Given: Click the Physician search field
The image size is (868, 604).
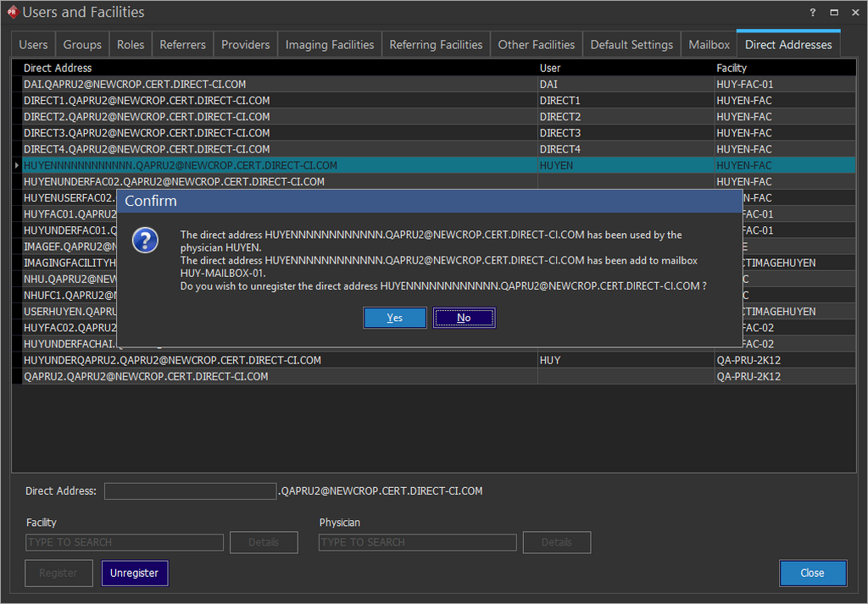Looking at the screenshot, I should pos(417,542).
